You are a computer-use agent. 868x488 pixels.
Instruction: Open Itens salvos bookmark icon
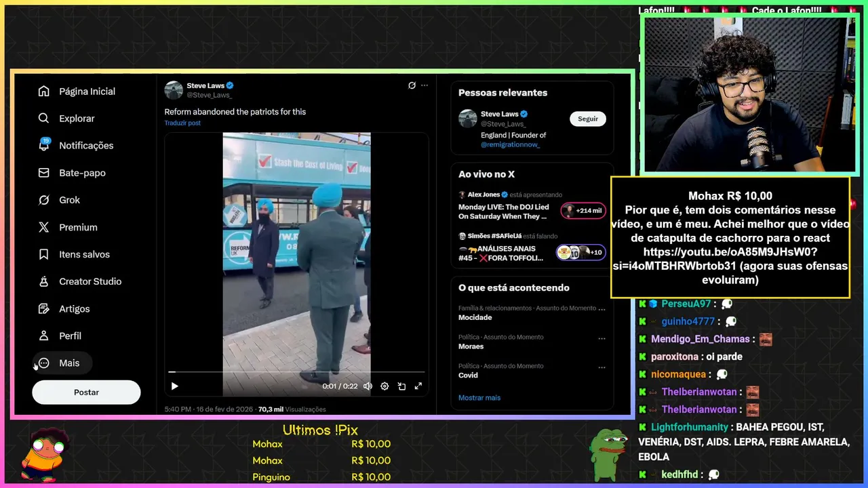click(x=44, y=254)
